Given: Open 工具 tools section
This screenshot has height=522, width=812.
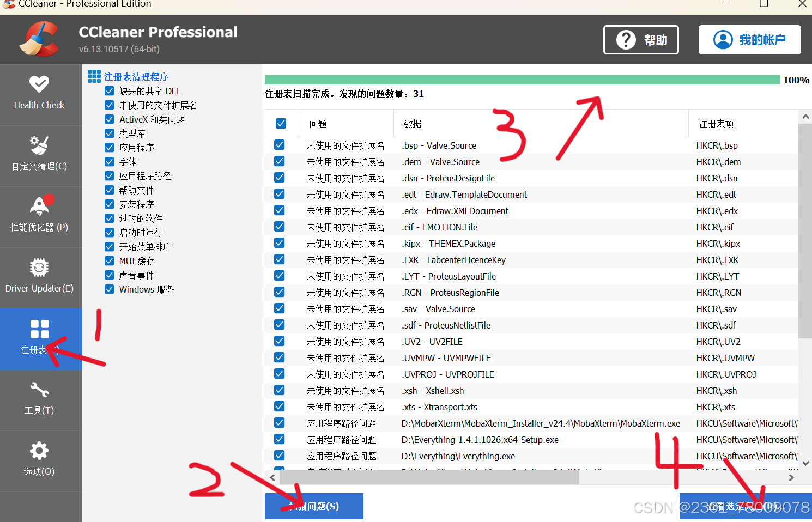Looking at the screenshot, I should click(x=41, y=400).
